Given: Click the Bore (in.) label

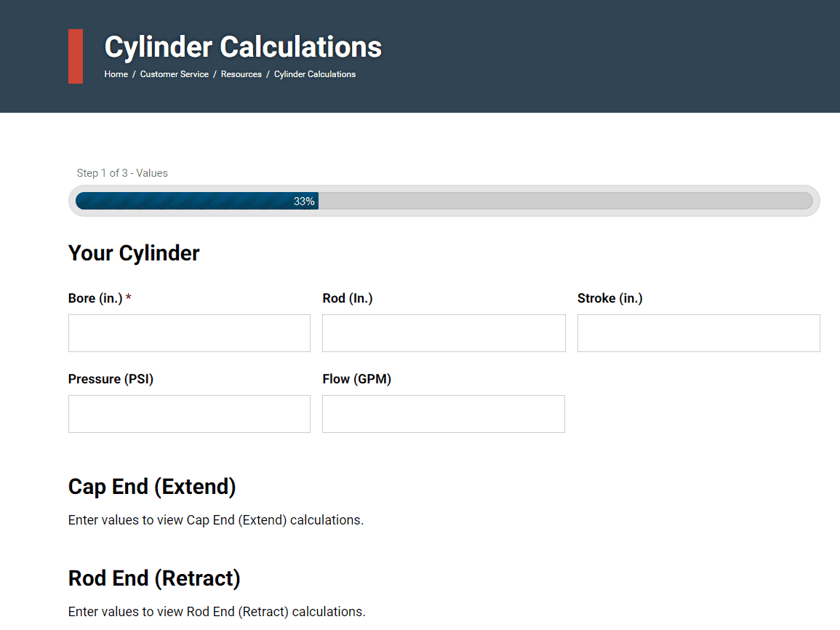Looking at the screenshot, I should (x=100, y=298).
